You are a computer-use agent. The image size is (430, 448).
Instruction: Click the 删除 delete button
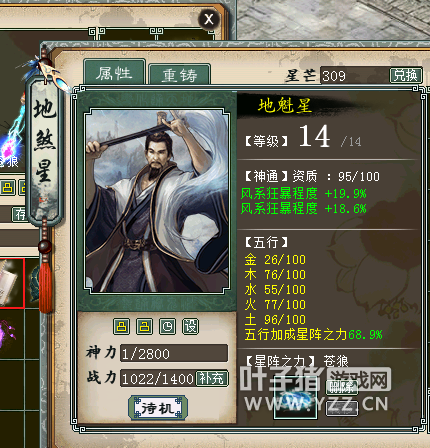(341, 387)
